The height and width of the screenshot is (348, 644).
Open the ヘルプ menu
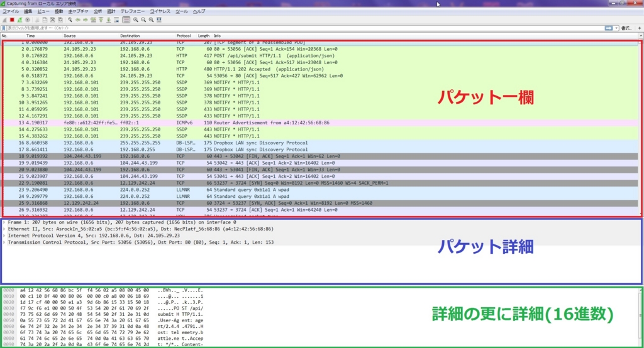click(x=199, y=11)
